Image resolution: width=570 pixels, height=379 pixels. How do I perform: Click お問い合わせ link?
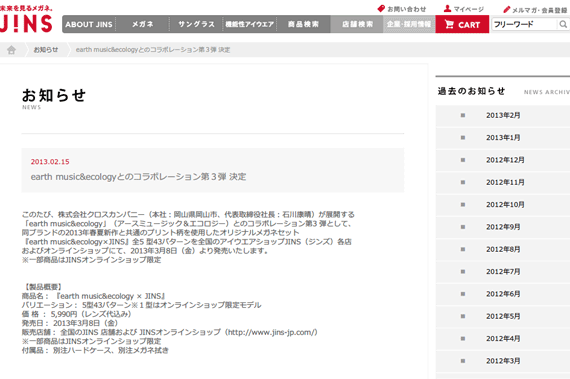[406, 9]
